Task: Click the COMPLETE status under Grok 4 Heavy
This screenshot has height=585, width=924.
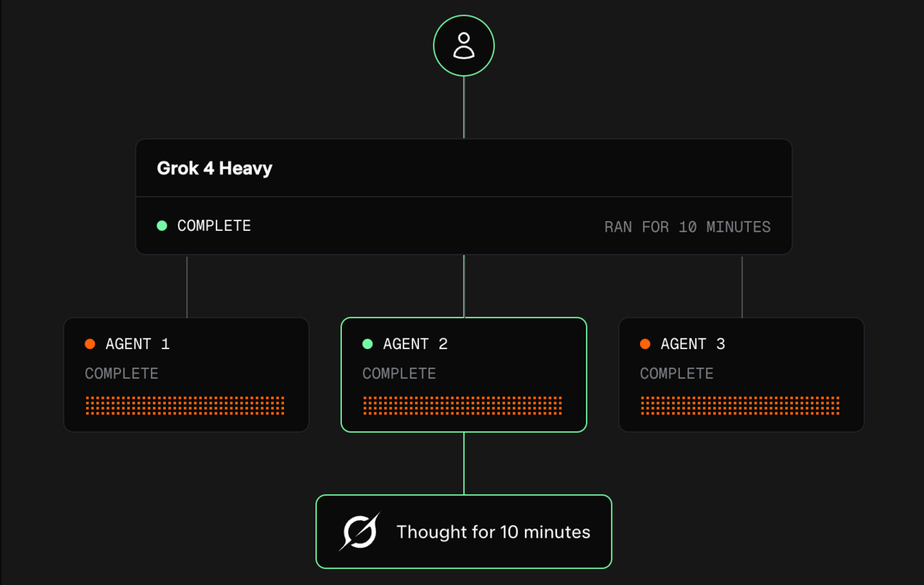Action: pyautogui.click(x=214, y=225)
